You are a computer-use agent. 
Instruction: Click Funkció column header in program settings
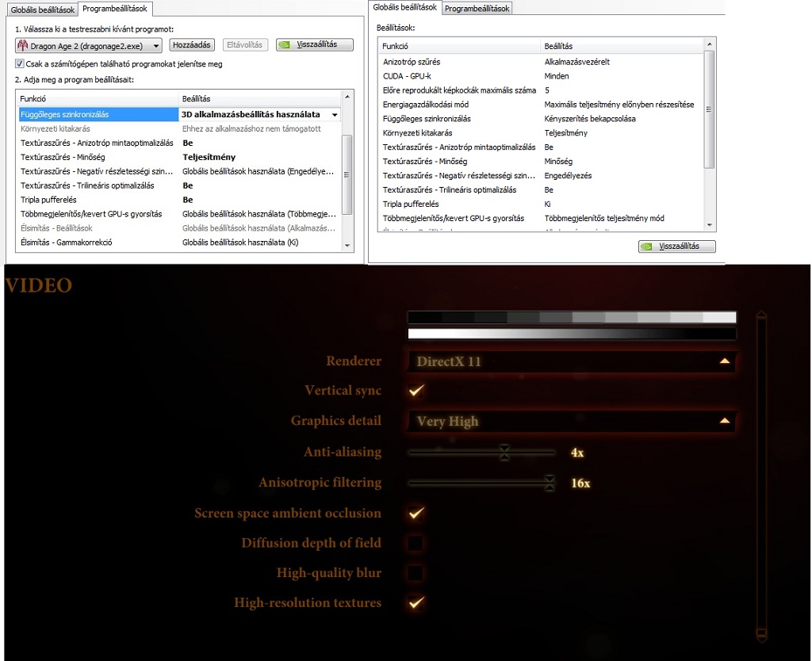pos(97,98)
